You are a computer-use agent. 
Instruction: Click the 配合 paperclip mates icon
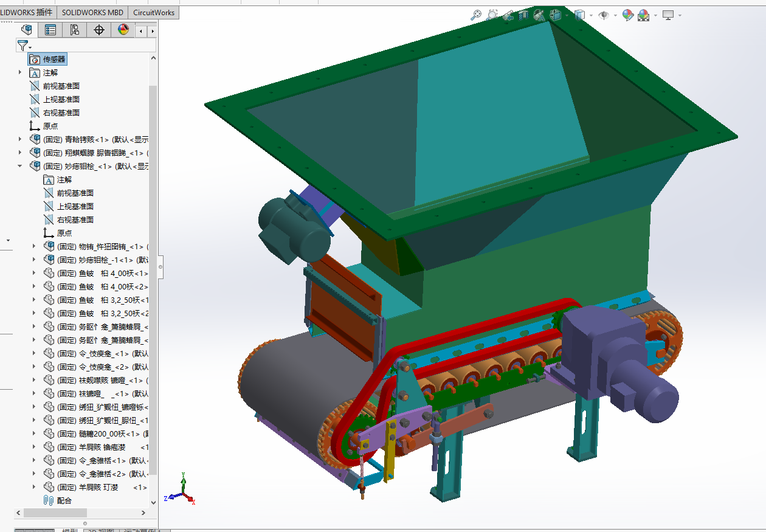(49, 500)
